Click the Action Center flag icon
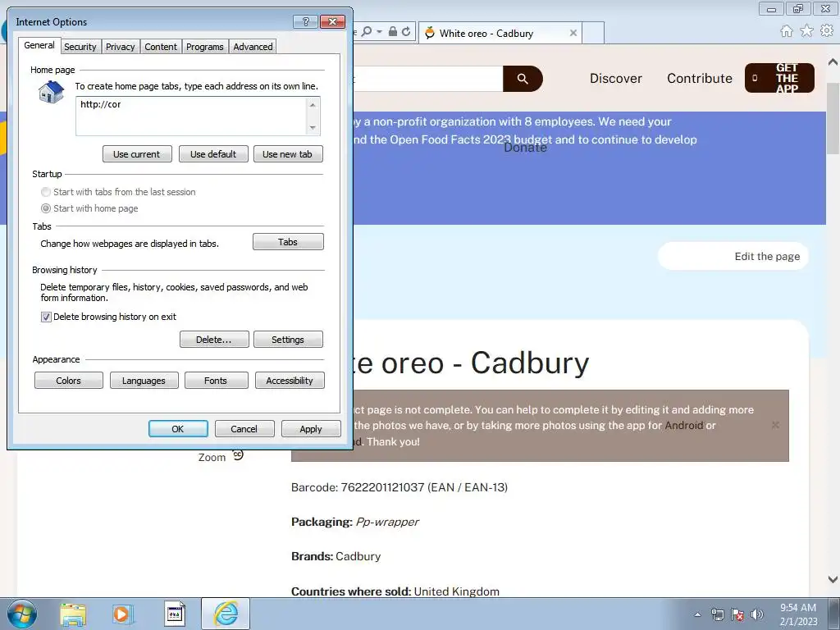Viewport: 840px width, 630px height. (737, 614)
